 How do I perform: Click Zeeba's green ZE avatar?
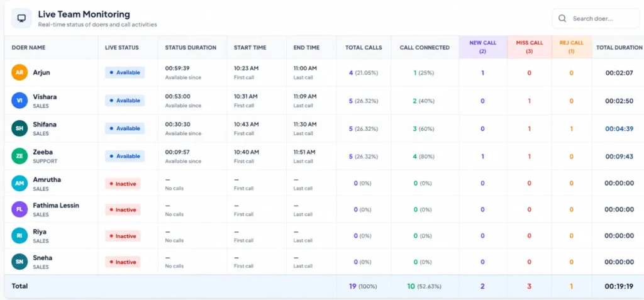(x=19, y=156)
